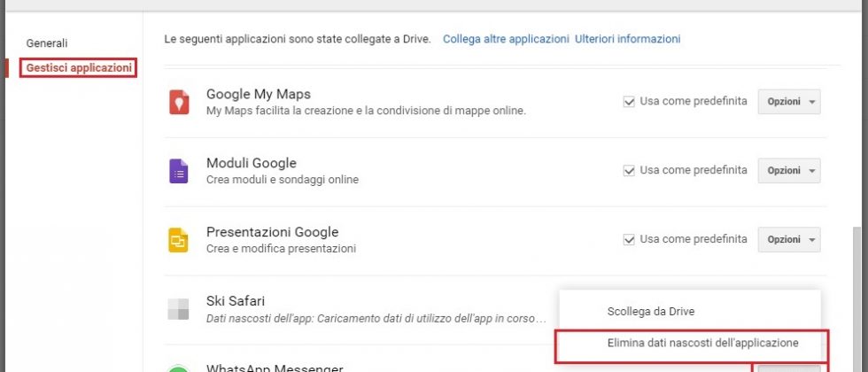Toggle Moduli Google default checkbox
Screen dimensions: 868x372
click(x=629, y=171)
